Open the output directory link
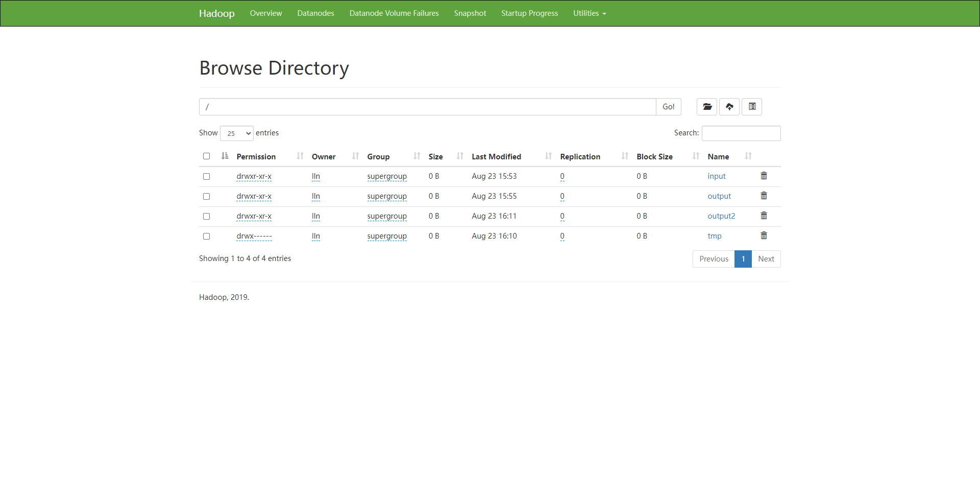 click(719, 196)
